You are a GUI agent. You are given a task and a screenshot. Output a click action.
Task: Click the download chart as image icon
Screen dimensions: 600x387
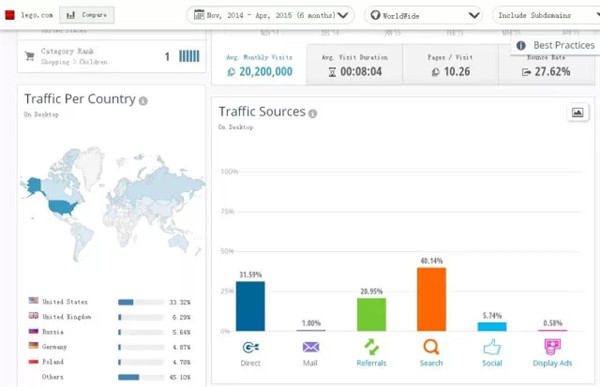577,113
